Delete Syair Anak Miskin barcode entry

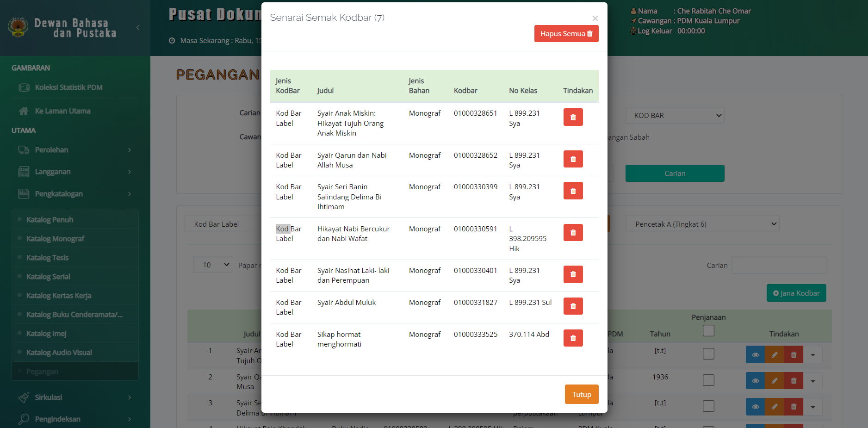click(x=573, y=117)
